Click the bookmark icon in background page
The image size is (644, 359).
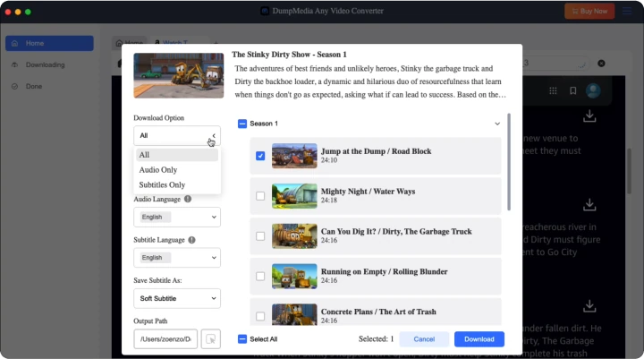tap(573, 90)
